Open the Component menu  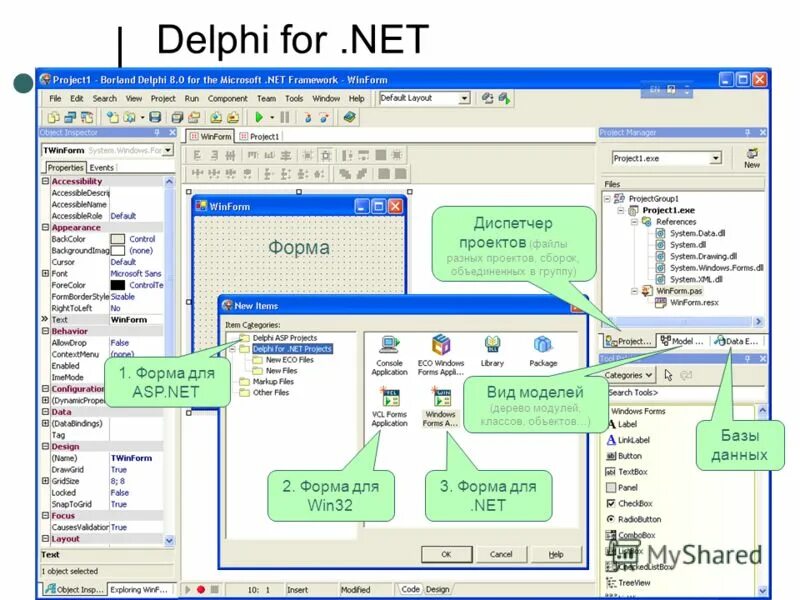point(228,98)
